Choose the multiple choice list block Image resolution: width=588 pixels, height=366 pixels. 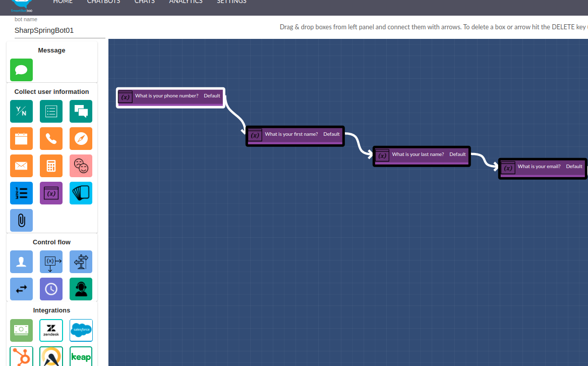[x=51, y=111]
